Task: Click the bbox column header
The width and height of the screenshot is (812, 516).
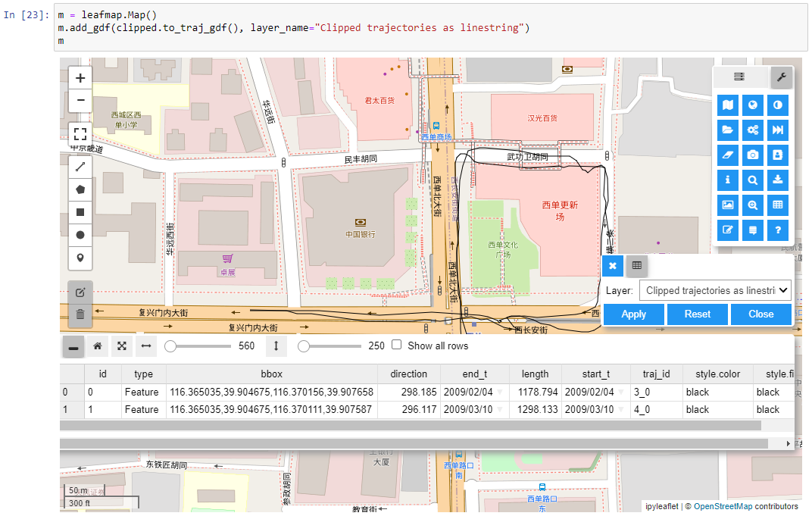Action: click(x=272, y=374)
